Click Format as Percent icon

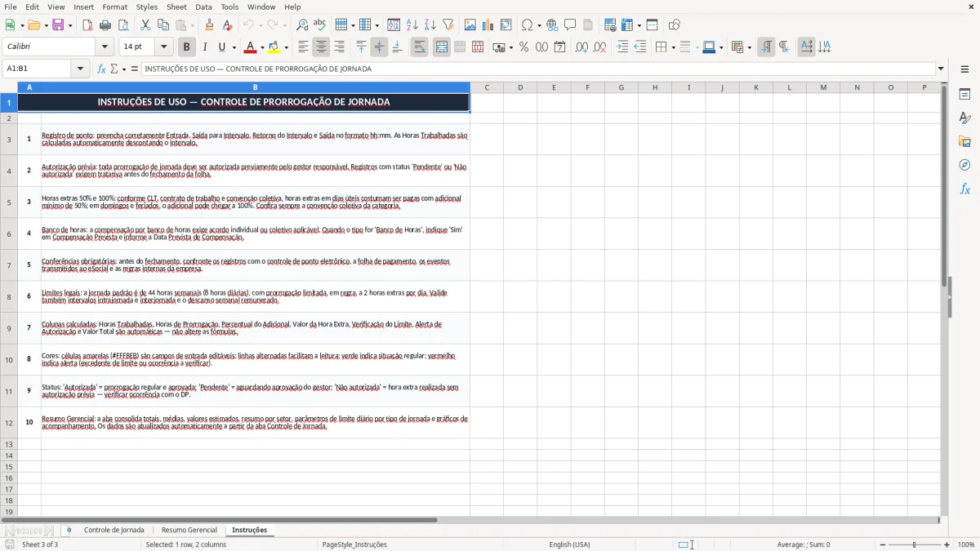pyautogui.click(x=523, y=47)
